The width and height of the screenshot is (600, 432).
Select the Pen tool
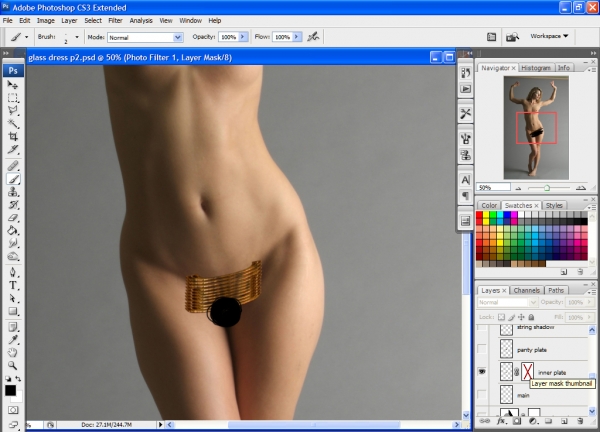coord(13,272)
